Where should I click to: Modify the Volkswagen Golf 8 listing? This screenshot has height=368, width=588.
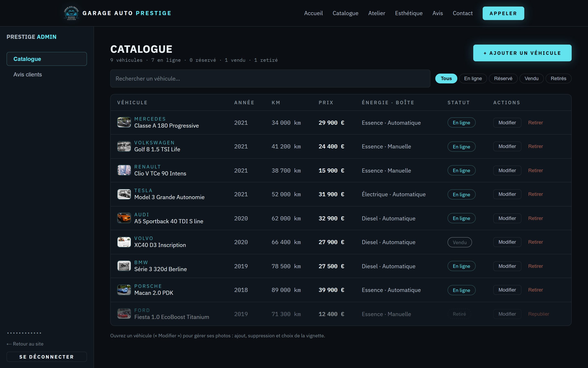(507, 146)
